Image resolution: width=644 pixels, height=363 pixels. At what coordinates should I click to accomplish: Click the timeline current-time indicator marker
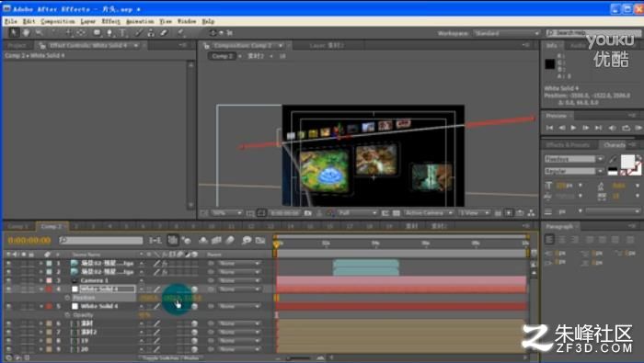[276, 244]
